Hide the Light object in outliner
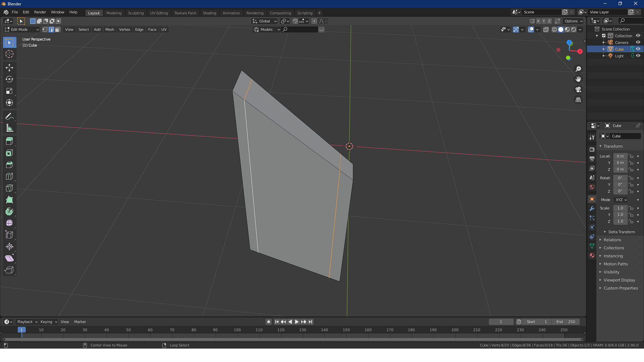 pos(638,56)
